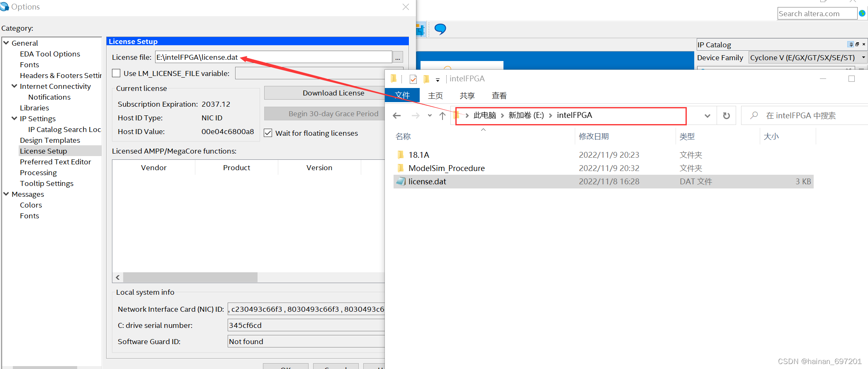Click the search magnifier icon in Explorer
Viewport: 868px width, 369px height.
tap(754, 115)
